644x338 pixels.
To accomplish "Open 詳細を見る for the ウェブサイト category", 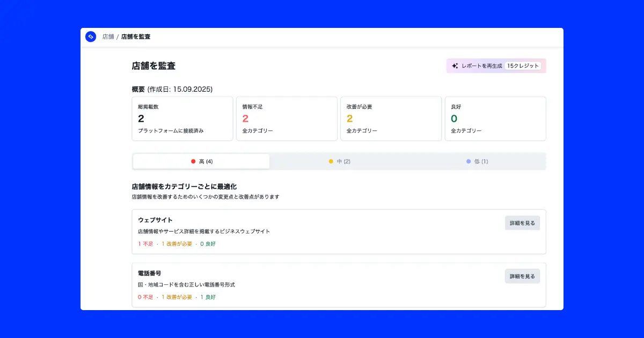I will (x=522, y=222).
